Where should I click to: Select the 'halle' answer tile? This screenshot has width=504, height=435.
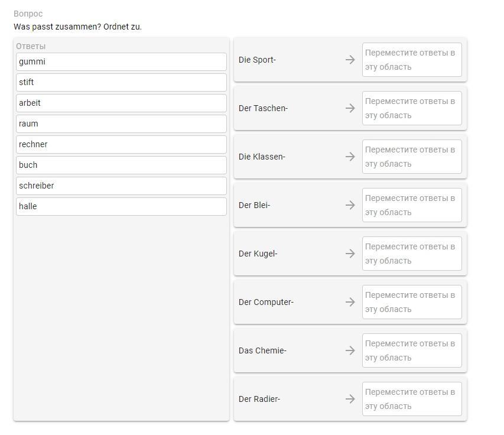pos(121,206)
